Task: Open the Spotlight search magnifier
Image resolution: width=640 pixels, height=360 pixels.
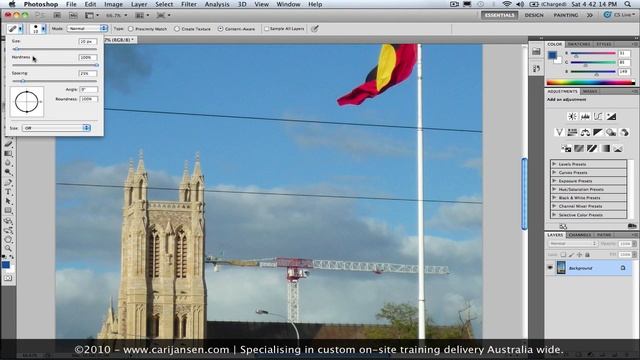Action: point(627,4)
